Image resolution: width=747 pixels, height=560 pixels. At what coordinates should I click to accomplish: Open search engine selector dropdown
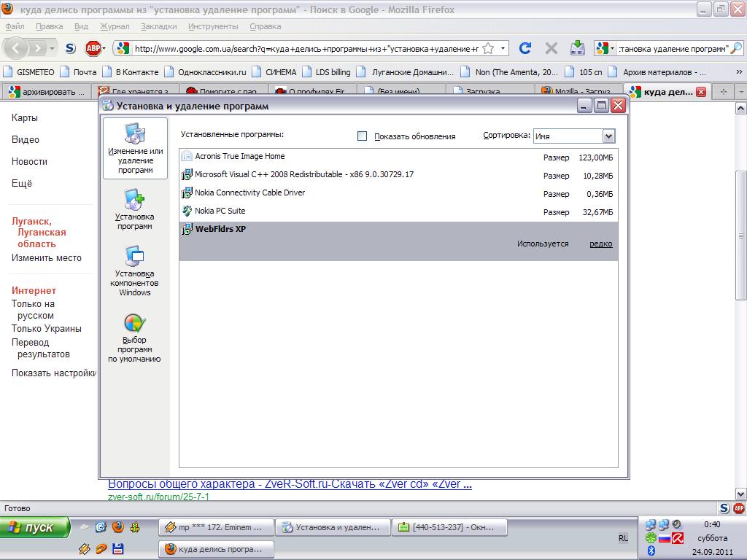tap(605, 49)
